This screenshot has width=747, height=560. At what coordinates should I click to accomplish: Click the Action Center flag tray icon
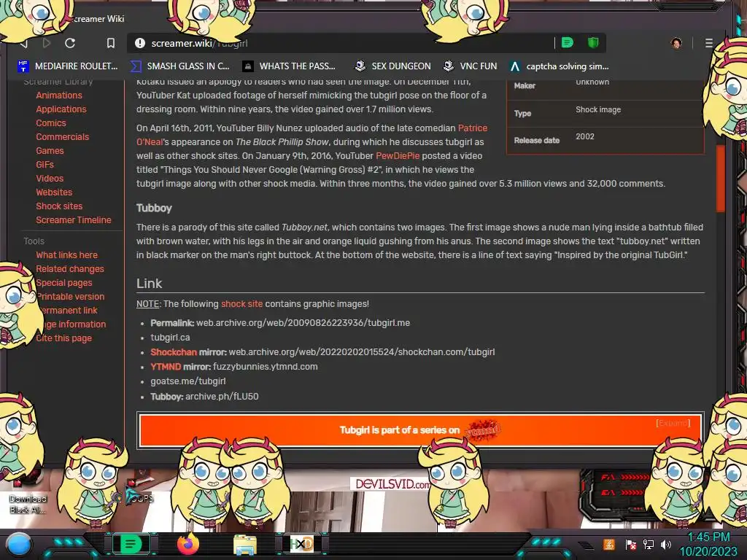click(631, 544)
